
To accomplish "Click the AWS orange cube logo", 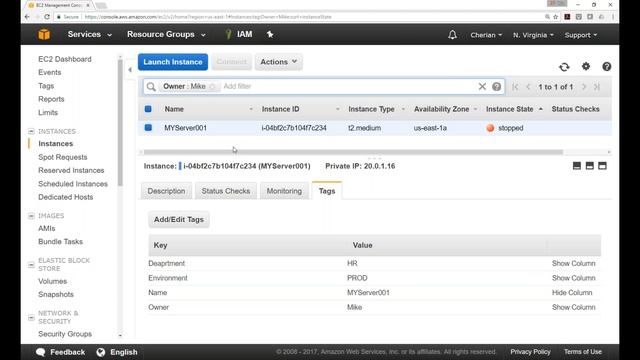I will click(44, 35).
